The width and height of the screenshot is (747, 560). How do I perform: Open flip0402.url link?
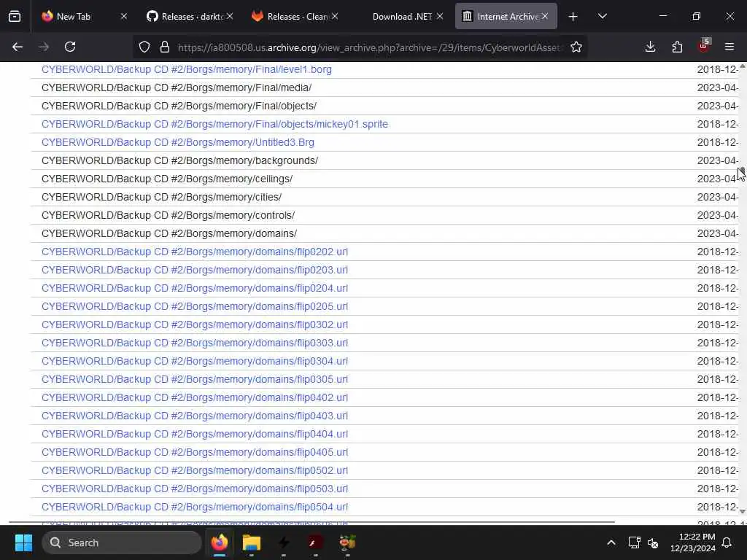(x=194, y=397)
